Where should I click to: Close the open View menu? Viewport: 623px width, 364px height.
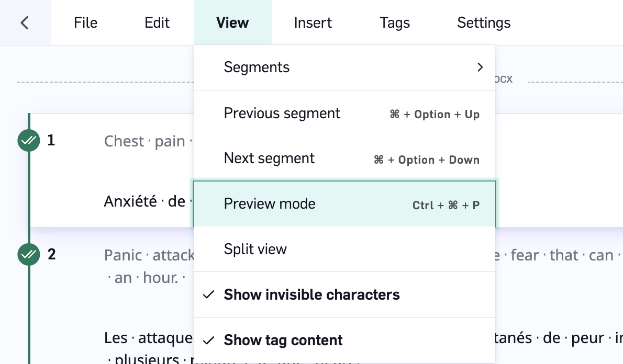232,22
